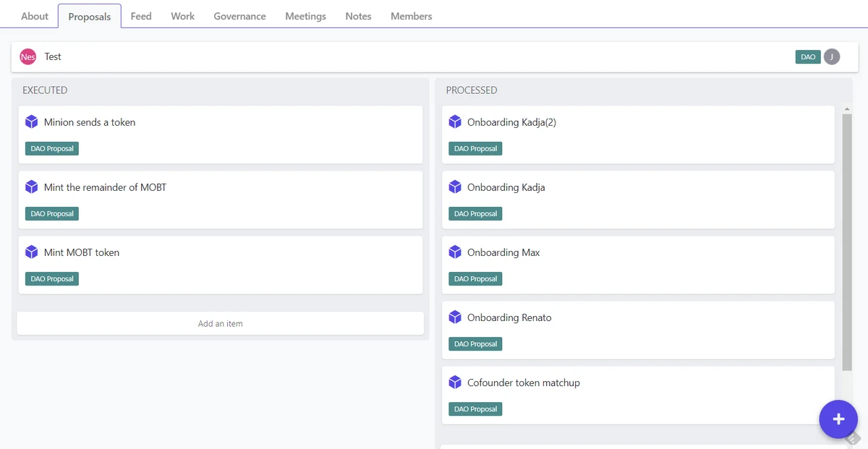This screenshot has width=868, height=449.
Task: Click the DAO badge on the Test row
Action: pyautogui.click(x=807, y=56)
